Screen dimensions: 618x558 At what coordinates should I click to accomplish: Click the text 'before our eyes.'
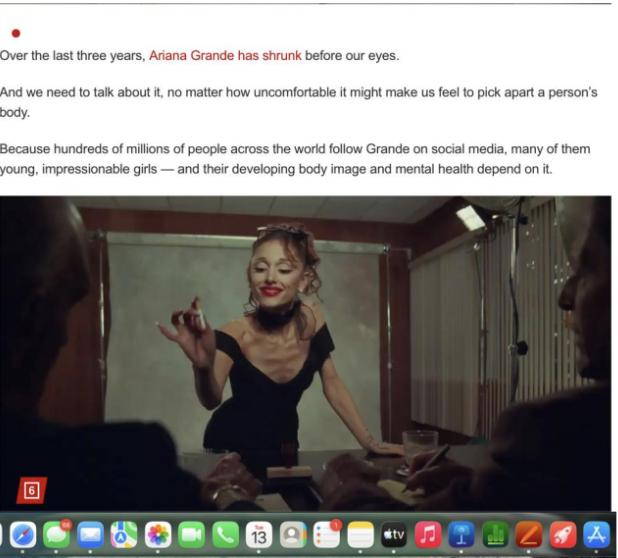352,56
